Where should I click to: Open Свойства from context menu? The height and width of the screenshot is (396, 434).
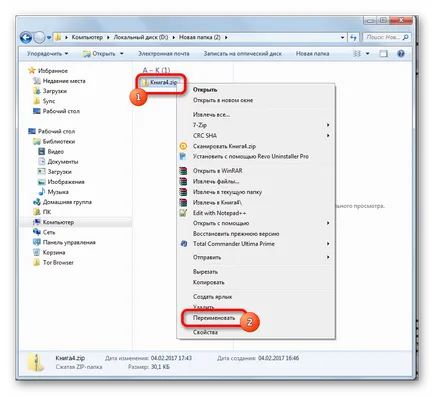click(256, 332)
